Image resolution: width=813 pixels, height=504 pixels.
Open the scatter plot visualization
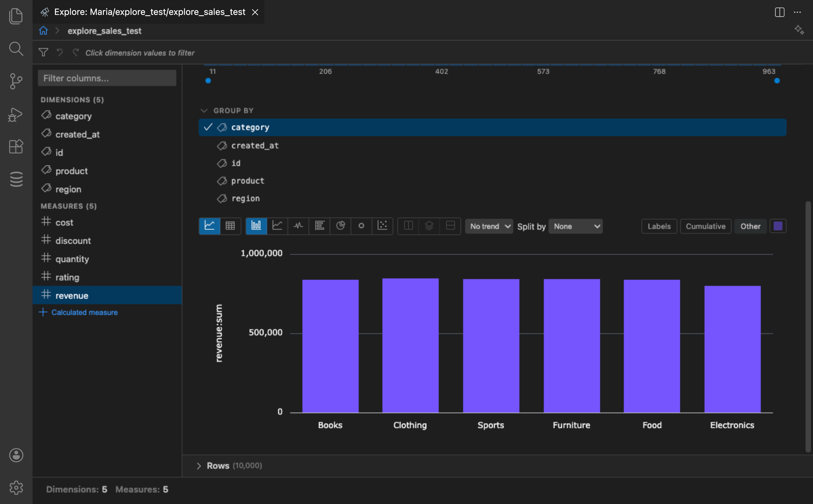coord(383,226)
